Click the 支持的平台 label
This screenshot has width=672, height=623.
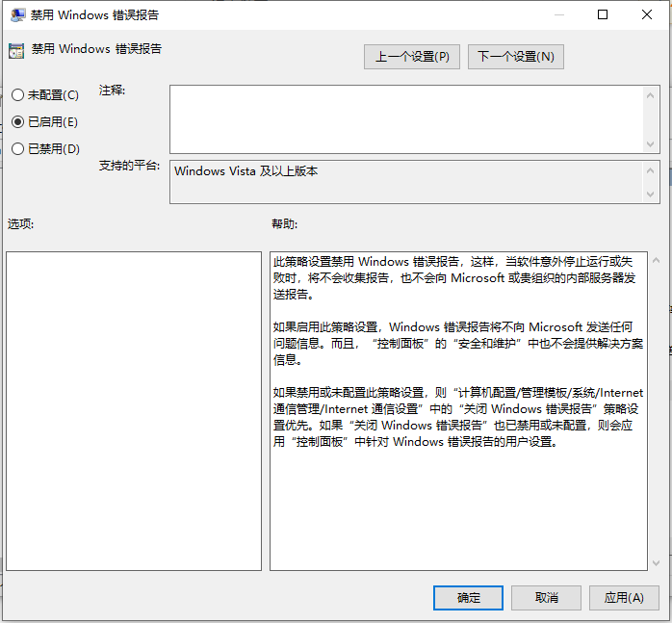129,166
